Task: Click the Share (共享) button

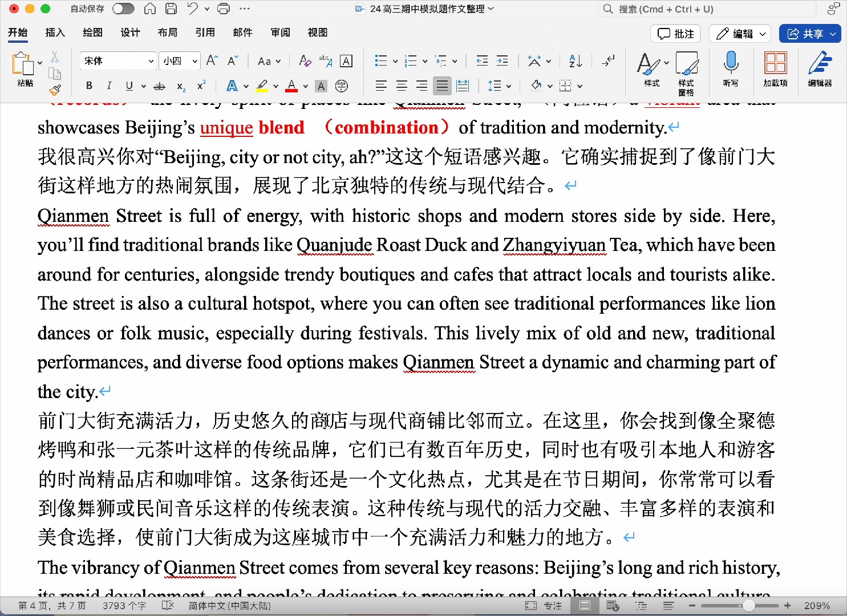Action: point(810,34)
